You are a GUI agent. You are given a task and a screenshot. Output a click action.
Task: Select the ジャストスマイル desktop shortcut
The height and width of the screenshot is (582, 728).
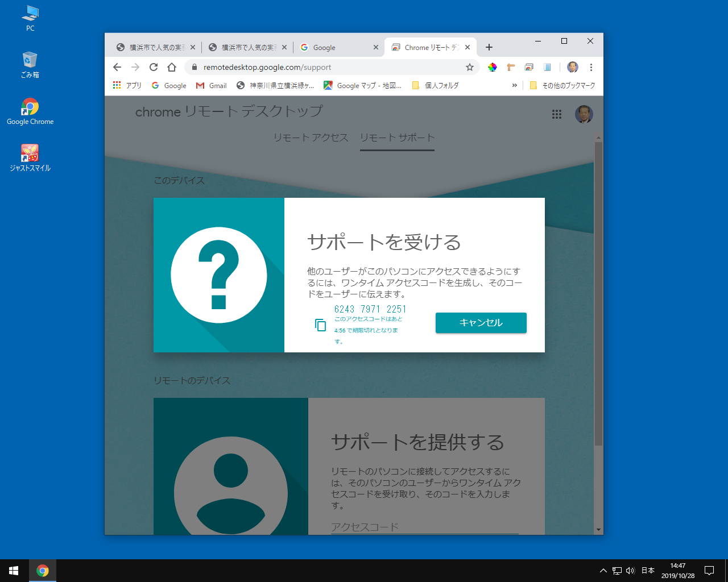tap(30, 158)
